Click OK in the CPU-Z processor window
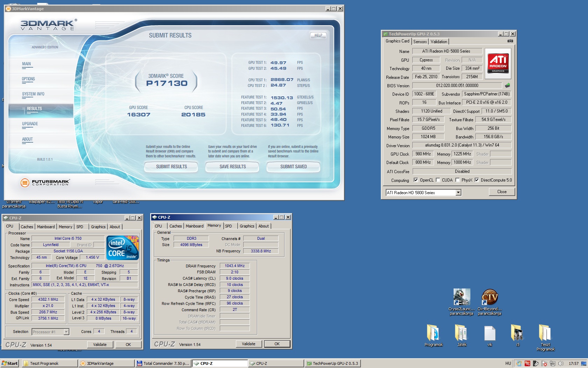Screen dimensions: 588x368 click(128, 345)
